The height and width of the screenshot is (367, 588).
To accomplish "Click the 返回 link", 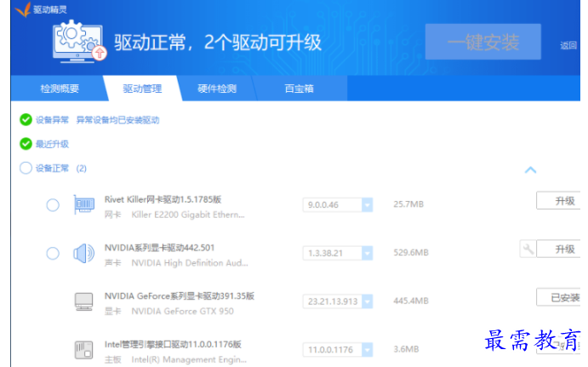I will coord(568,45).
